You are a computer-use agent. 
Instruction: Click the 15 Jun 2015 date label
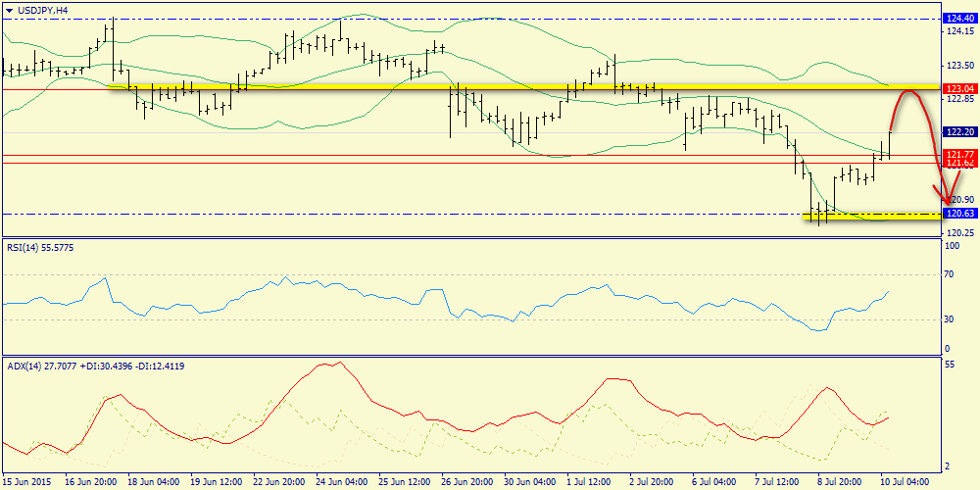(x=28, y=482)
